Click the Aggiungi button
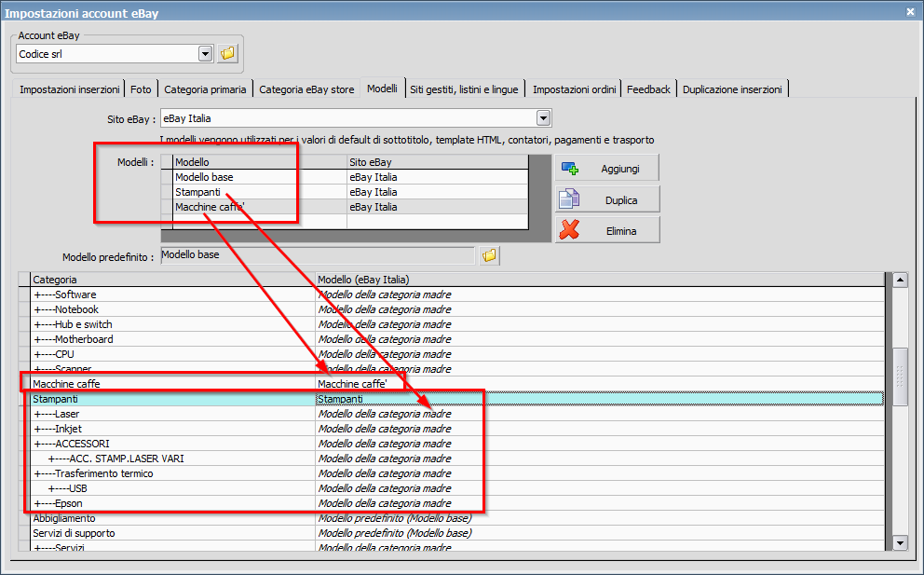 coord(607,168)
